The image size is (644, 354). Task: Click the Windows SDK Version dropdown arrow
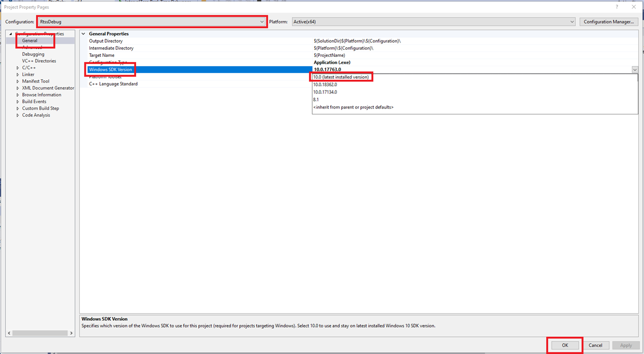(635, 69)
